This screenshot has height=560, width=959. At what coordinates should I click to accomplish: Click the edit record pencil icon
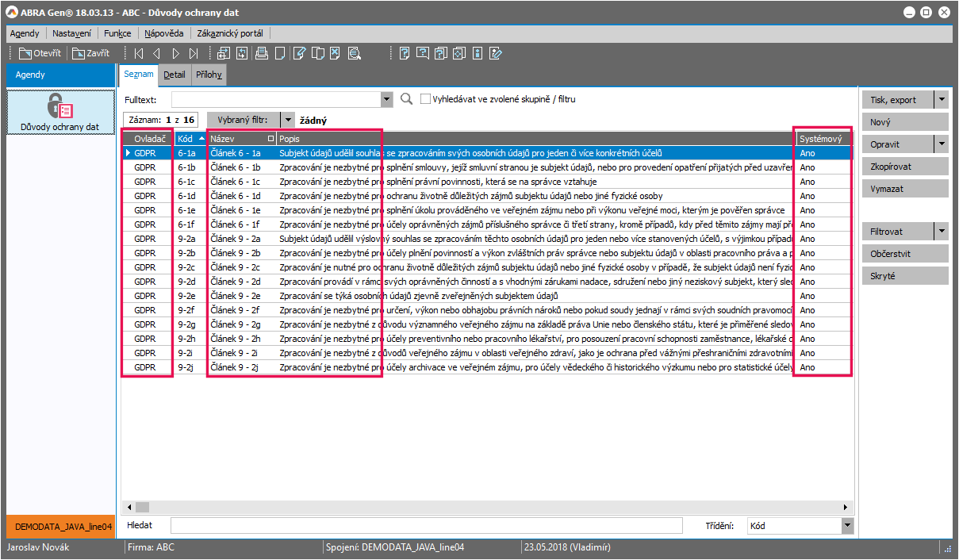[x=299, y=54]
